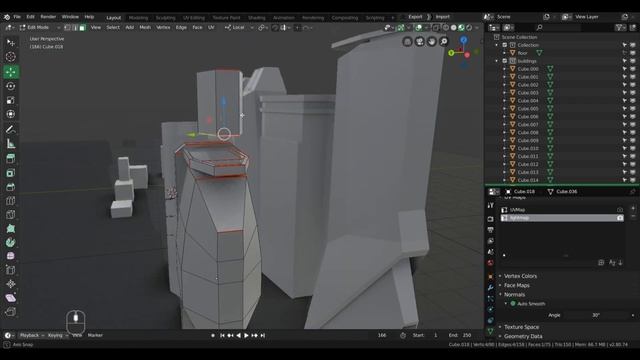This screenshot has height=360, width=640.
Task: Expand the Cube.003 tree item
Action: tap(504, 93)
